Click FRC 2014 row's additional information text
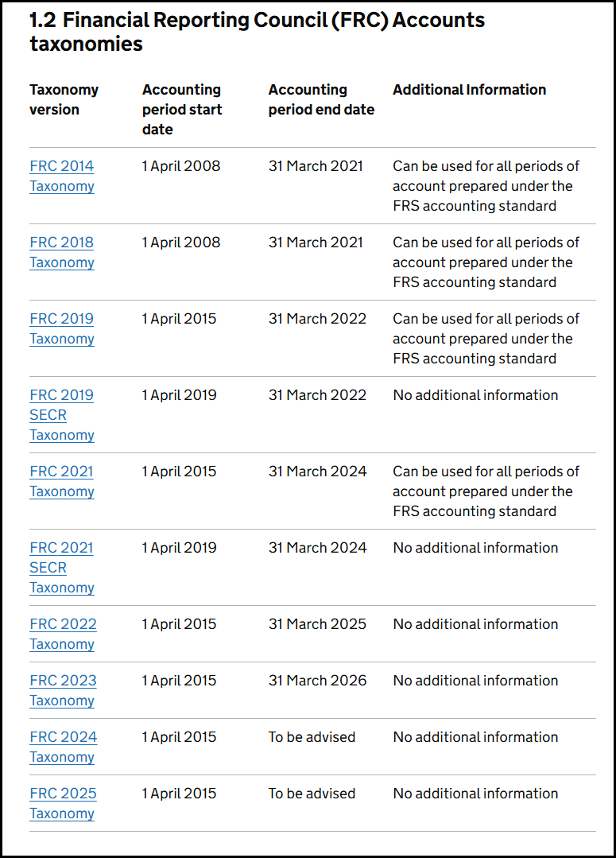Screen dimensions: 616x858 coord(486,186)
